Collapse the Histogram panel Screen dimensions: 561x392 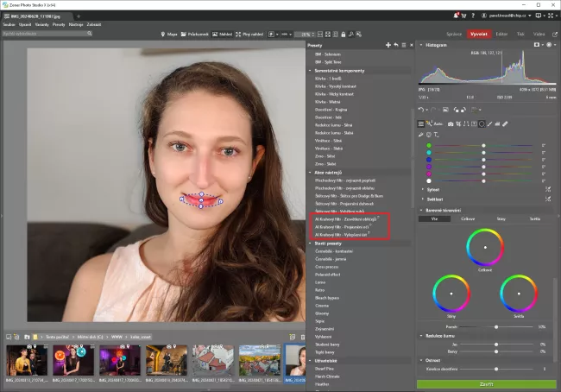pyautogui.click(x=422, y=44)
